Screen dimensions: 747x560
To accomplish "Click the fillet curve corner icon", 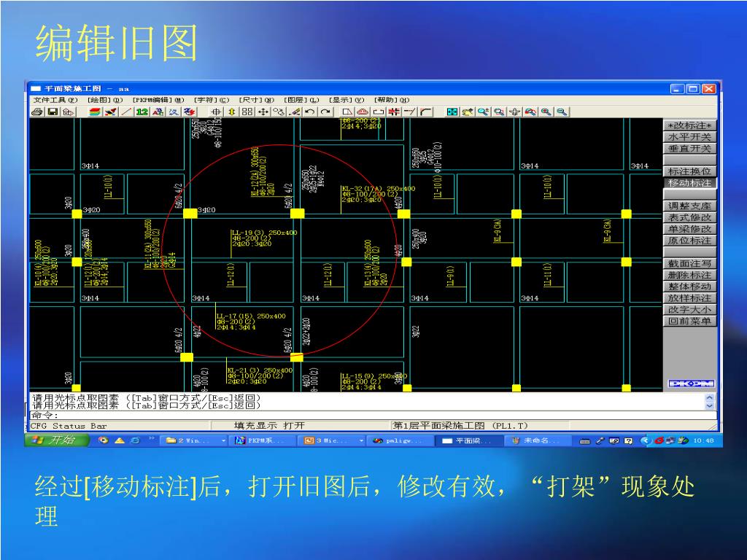I will click(x=425, y=112).
